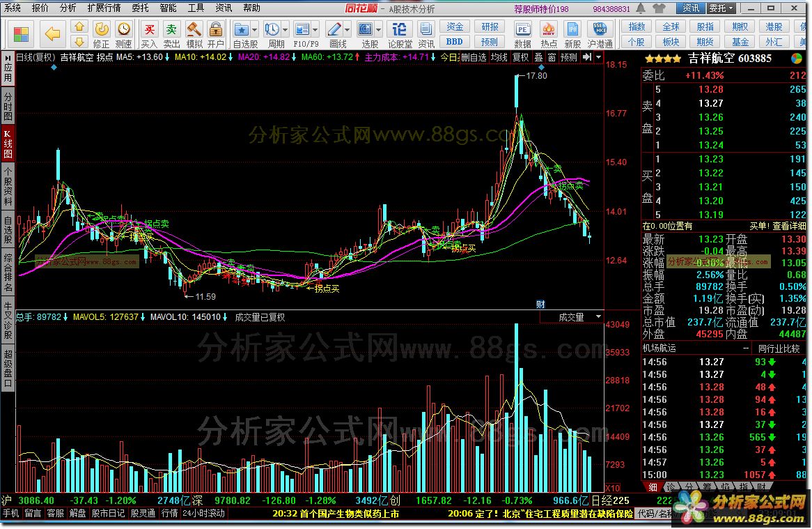The width and height of the screenshot is (812, 529).
Task: Toggle the X10 volume scale box
Action: (x=613, y=488)
